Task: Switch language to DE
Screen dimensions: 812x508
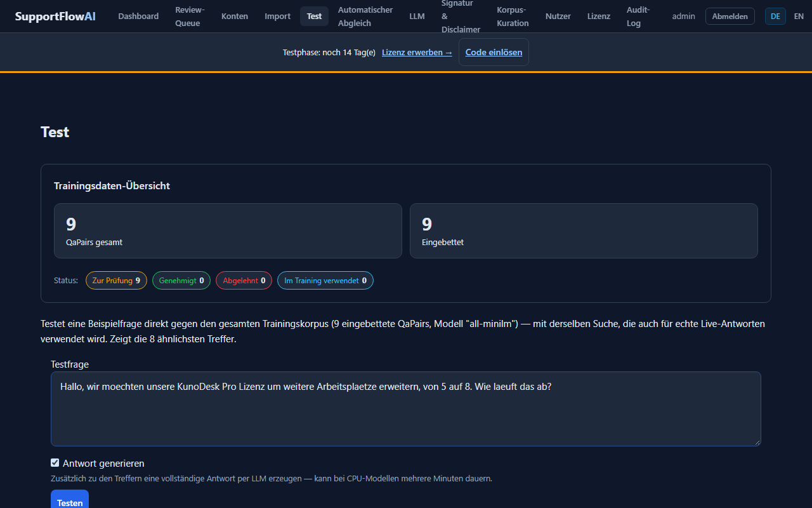Action: coord(775,17)
